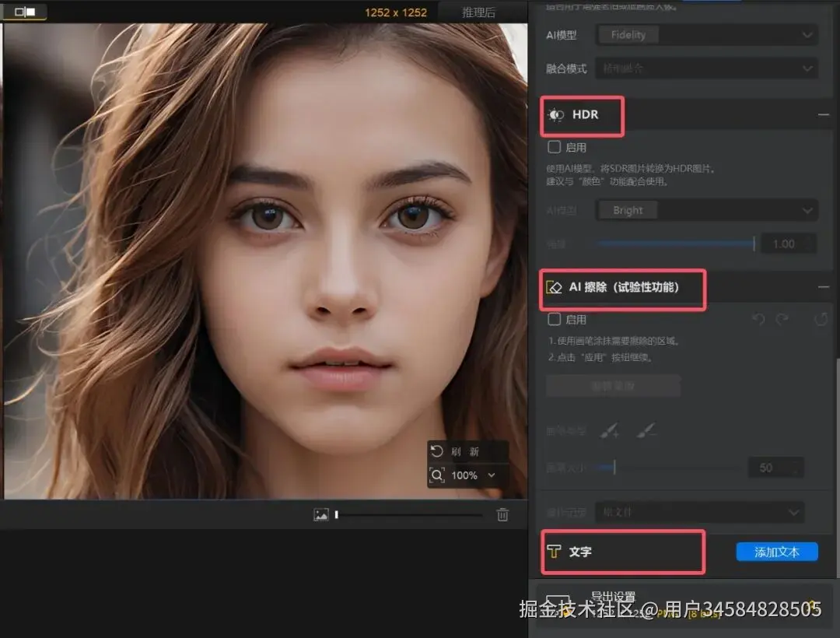This screenshot has width=840, height=638.
Task: Collapse the AI 擦除 section with minus icon
Action: coord(824,287)
